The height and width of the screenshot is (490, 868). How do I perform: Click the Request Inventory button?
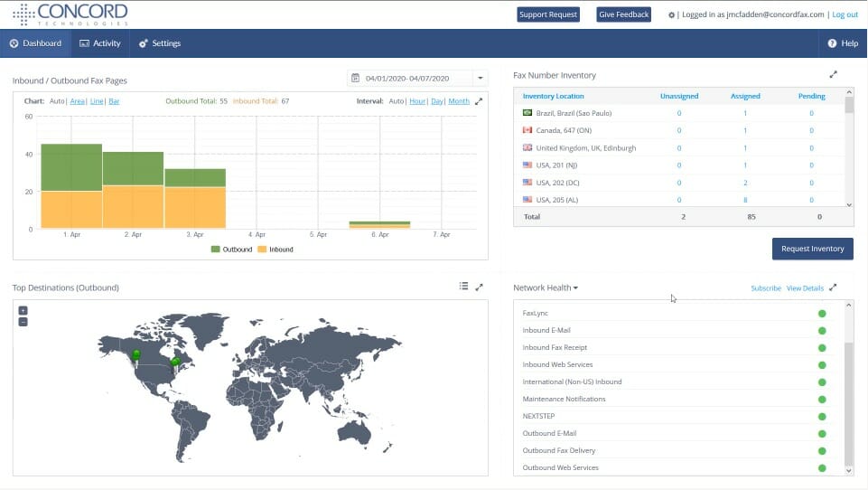coord(812,249)
